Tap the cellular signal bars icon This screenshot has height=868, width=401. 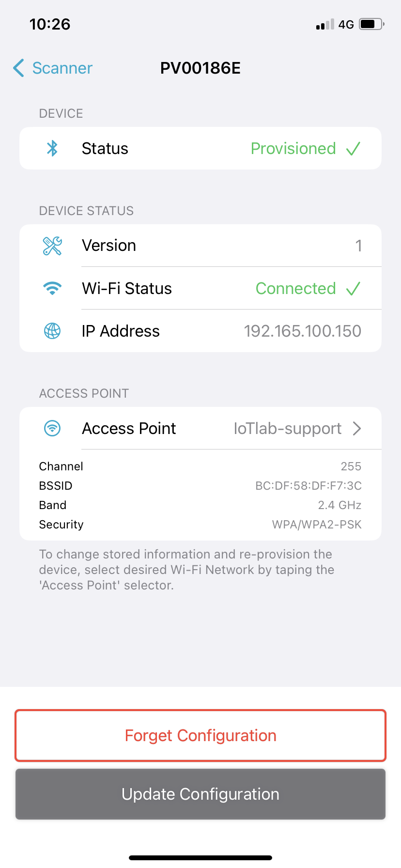coord(325,24)
